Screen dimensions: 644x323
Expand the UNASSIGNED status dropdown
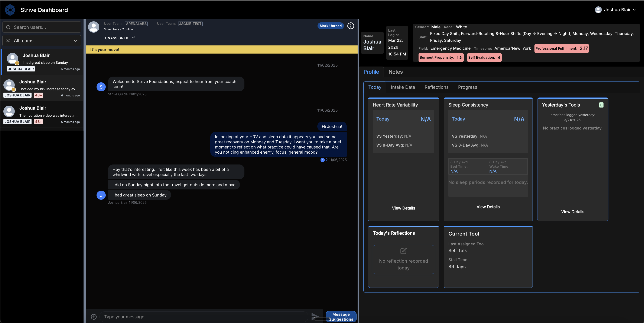[x=120, y=38]
